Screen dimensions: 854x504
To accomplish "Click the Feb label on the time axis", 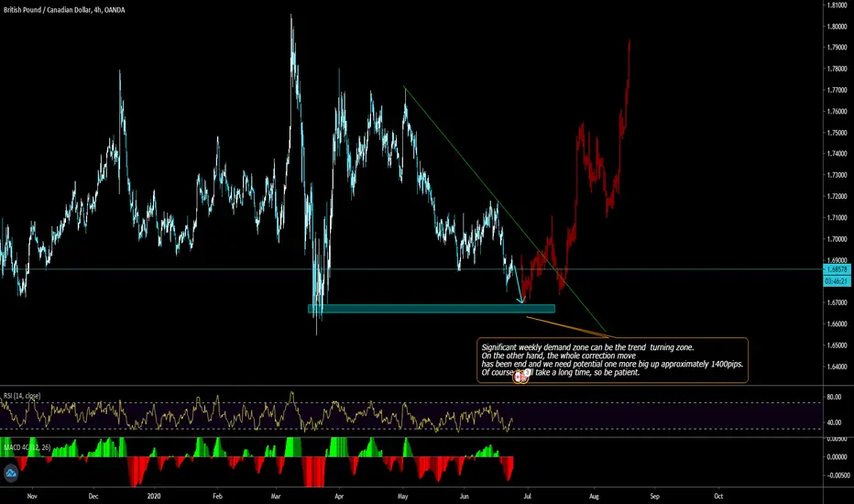I will click(217, 496).
